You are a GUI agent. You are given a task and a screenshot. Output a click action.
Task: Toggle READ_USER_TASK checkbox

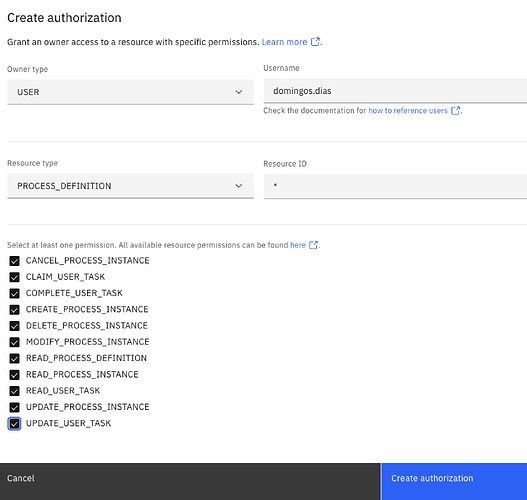[14, 391]
